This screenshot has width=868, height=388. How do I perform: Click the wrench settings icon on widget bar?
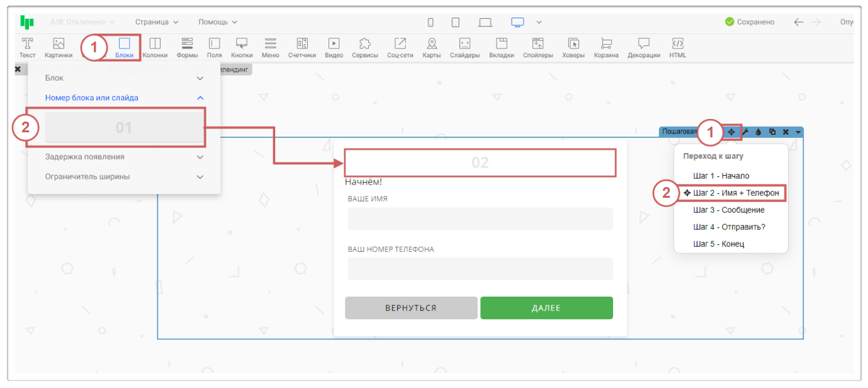[745, 132]
